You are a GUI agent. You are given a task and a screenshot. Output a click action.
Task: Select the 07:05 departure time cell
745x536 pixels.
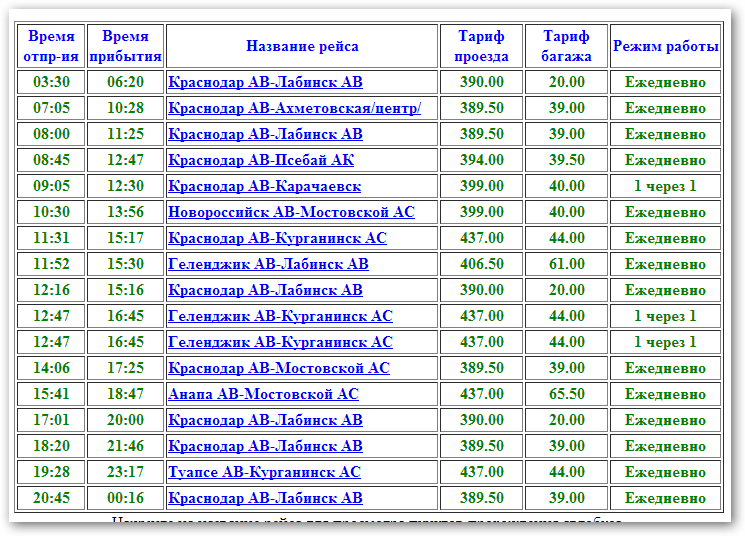tap(51, 108)
